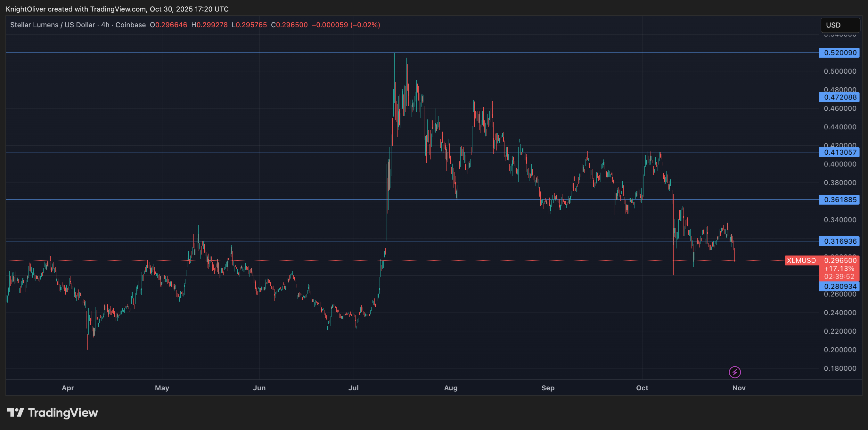This screenshot has height=430, width=868.
Task: Select the 0.361885 horizontal line label
Action: (x=839, y=200)
